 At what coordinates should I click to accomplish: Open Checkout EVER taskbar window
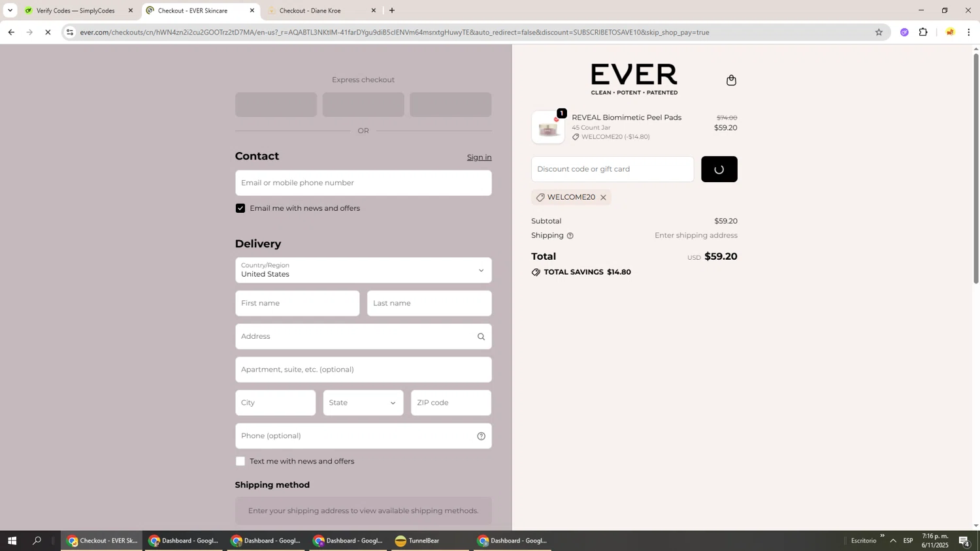coord(102,541)
